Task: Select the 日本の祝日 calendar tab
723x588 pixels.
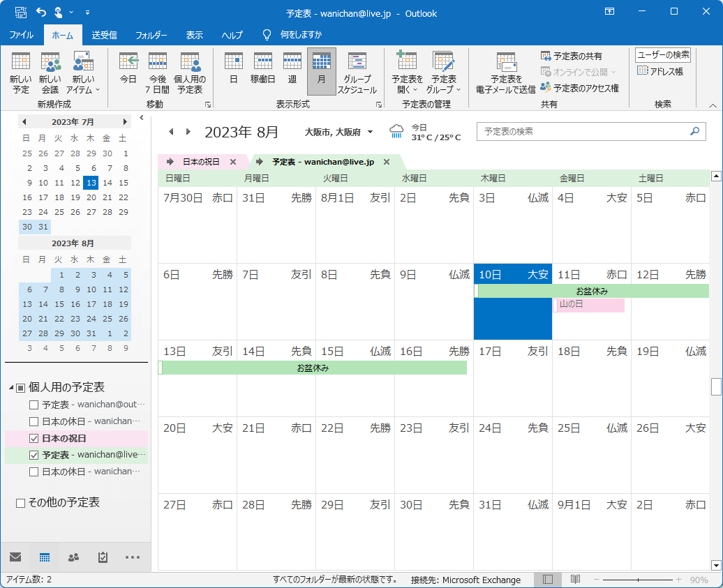Action: click(200, 162)
